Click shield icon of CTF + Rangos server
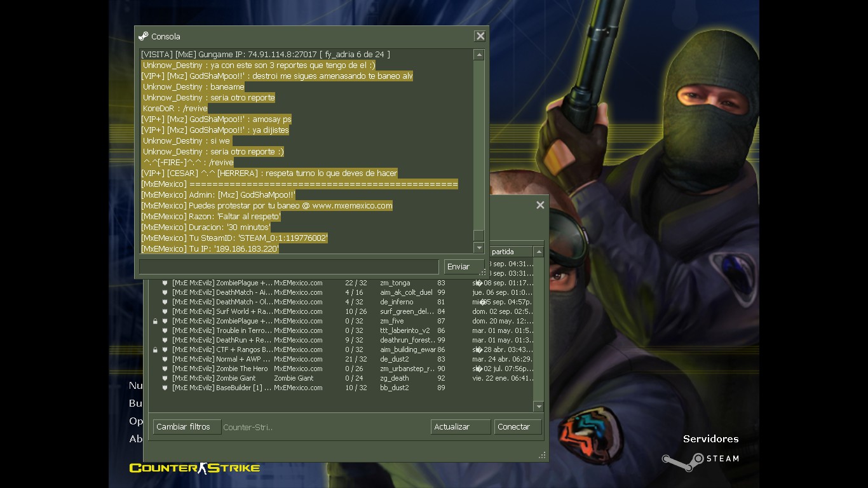Screen dimensions: 868x488 (165, 349)
